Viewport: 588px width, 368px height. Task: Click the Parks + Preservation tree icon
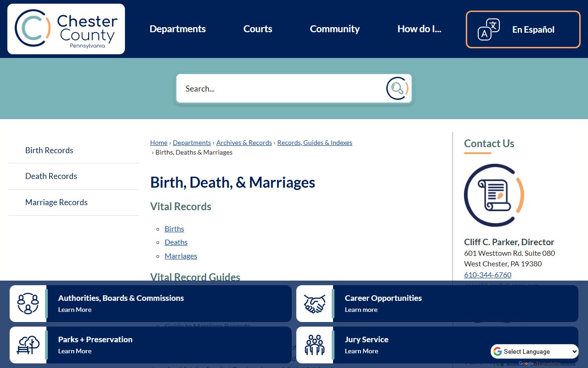coord(28,345)
